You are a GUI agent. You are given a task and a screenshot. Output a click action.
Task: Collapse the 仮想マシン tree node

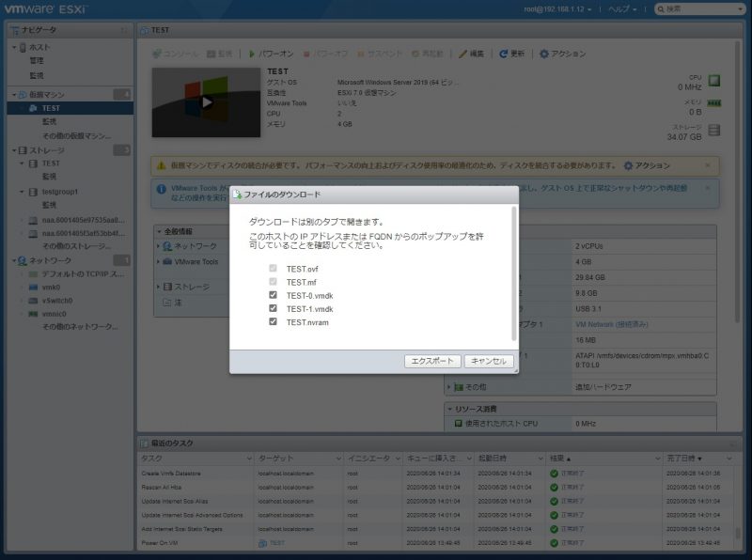tap(14, 95)
